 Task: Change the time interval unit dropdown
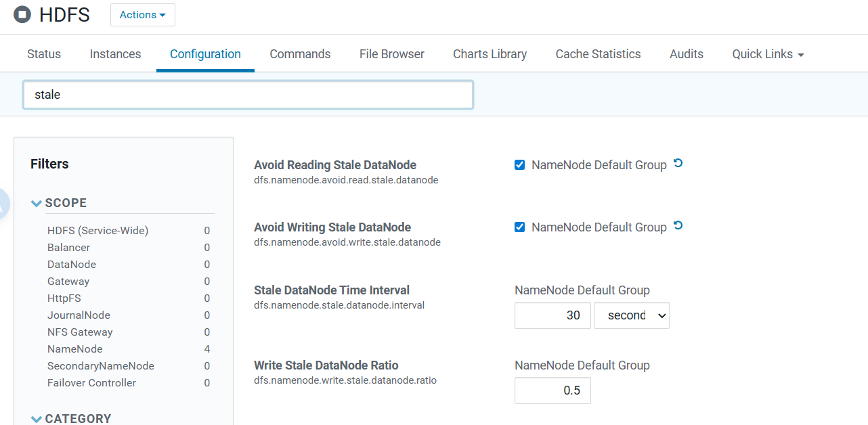click(x=631, y=315)
